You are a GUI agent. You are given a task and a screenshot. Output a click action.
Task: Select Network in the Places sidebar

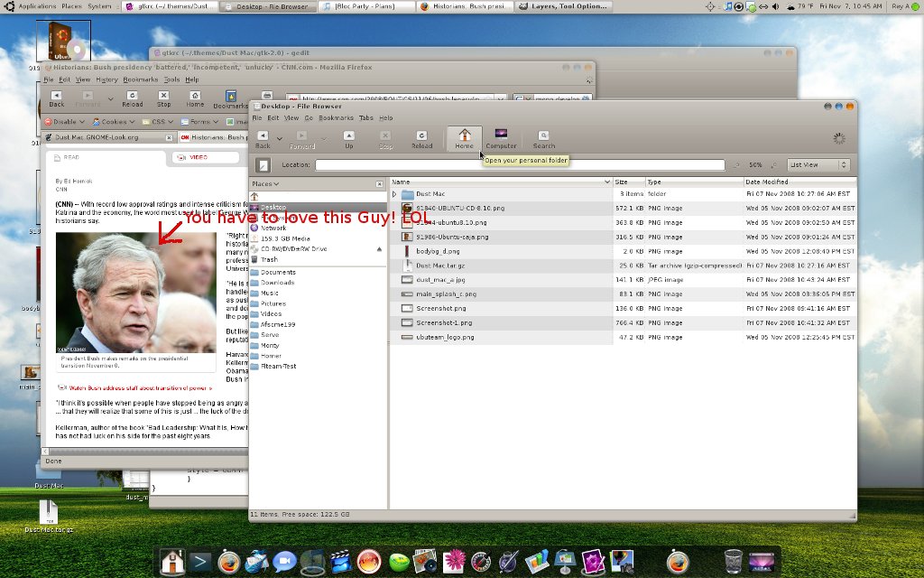[318, 228]
